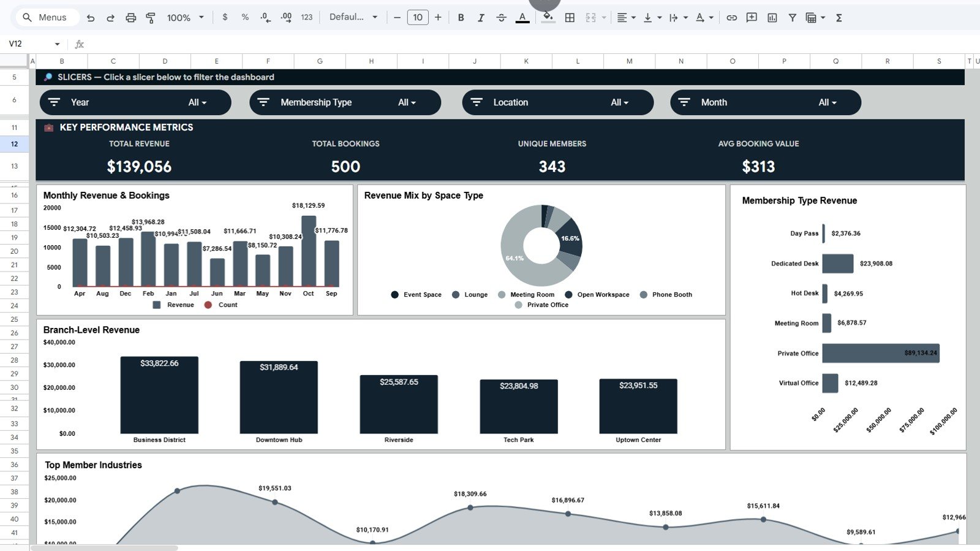This screenshot has height=551, width=980.
Task: Click the Insert link icon
Action: (x=731, y=17)
